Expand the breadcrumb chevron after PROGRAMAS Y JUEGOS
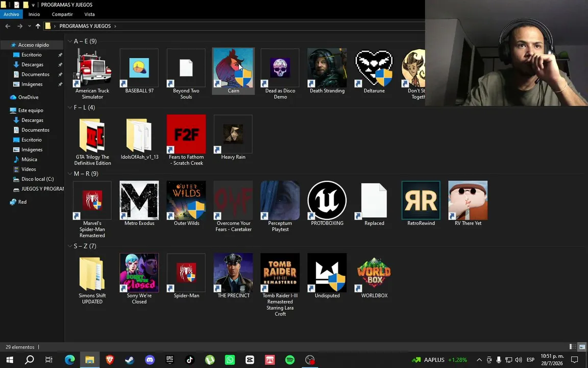 115,26
